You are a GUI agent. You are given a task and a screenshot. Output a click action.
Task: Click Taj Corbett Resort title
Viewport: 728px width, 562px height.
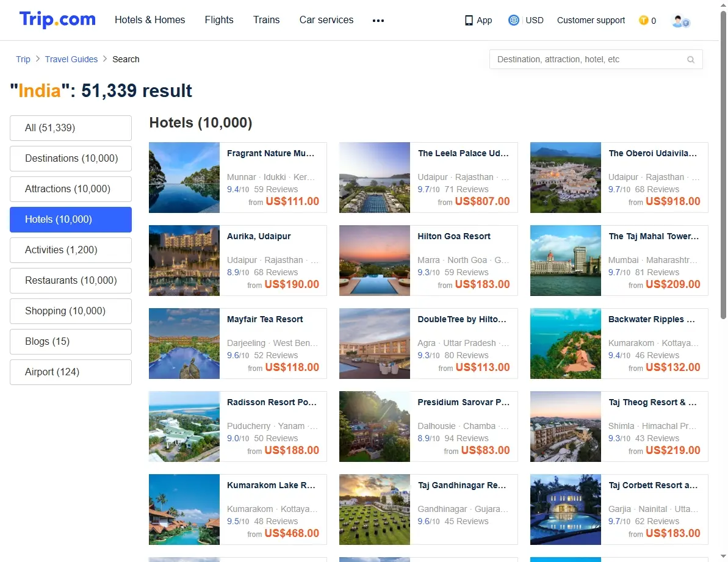click(x=654, y=486)
